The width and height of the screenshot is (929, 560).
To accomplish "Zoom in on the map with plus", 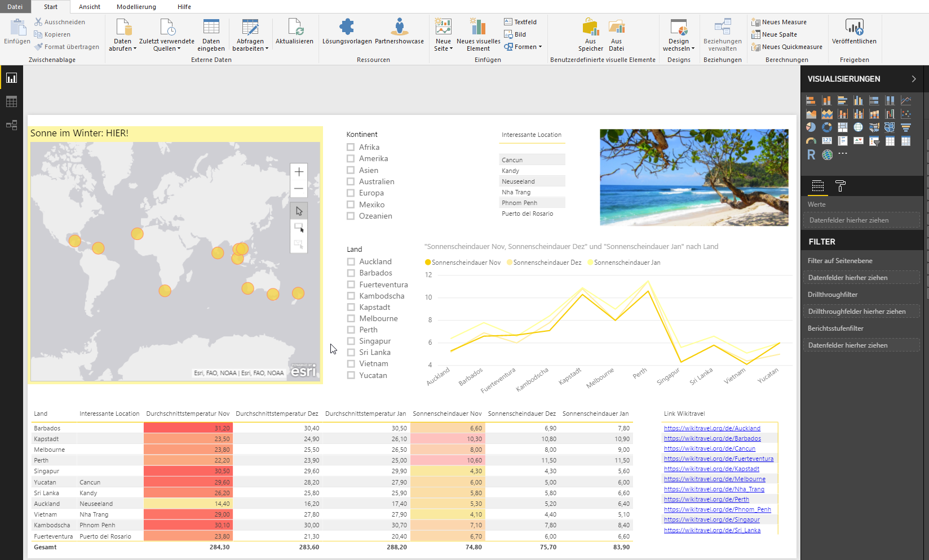I will click(x=299, y=172).
